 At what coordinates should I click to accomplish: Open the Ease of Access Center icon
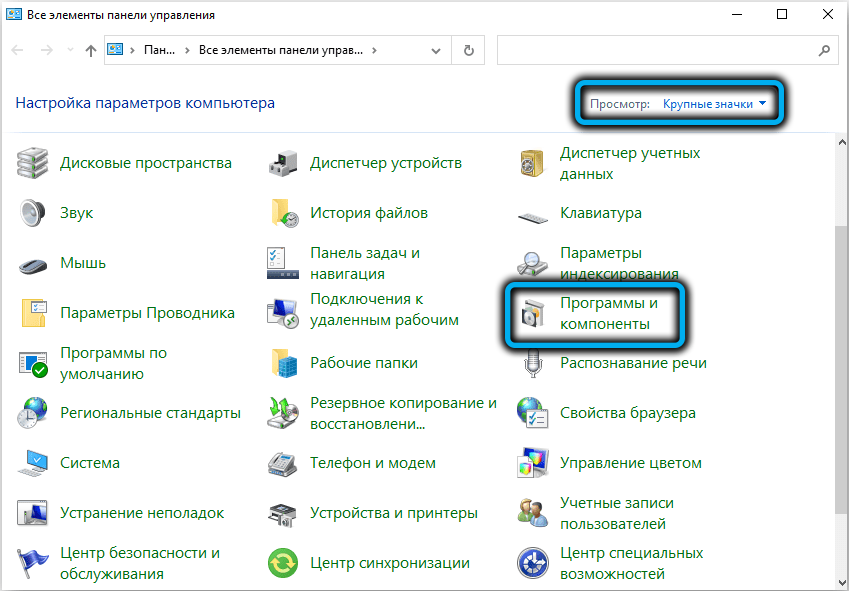pyautogui.click(x=533, y=563)
